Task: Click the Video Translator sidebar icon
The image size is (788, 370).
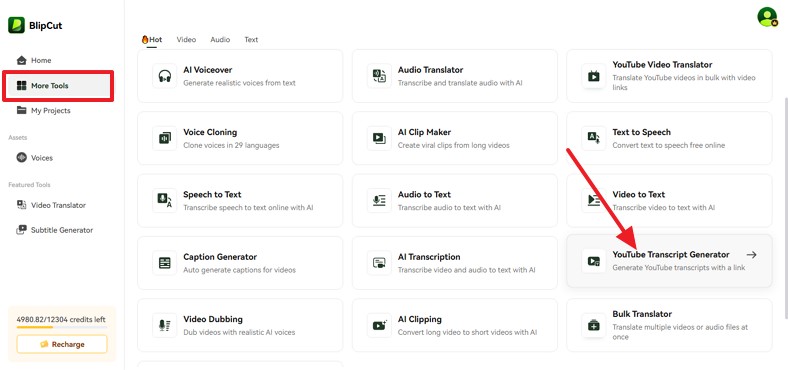Action: coord(22,205)
